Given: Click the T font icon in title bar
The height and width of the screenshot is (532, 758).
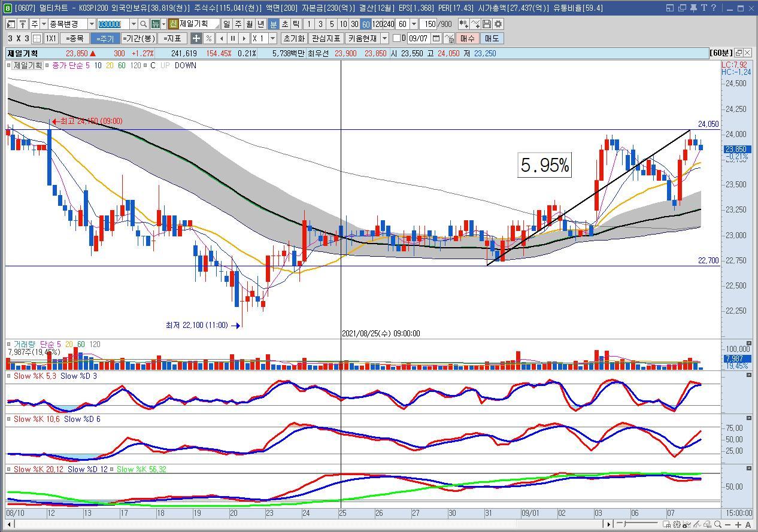Looking at the screenshot, I should (705, 8).
